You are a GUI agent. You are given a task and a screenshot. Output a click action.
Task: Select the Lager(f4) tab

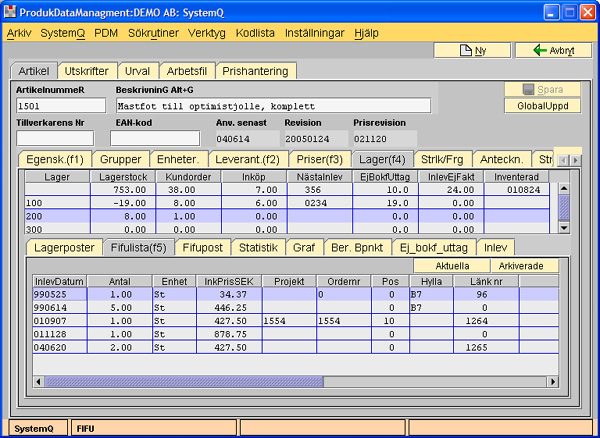pos(382,159)
